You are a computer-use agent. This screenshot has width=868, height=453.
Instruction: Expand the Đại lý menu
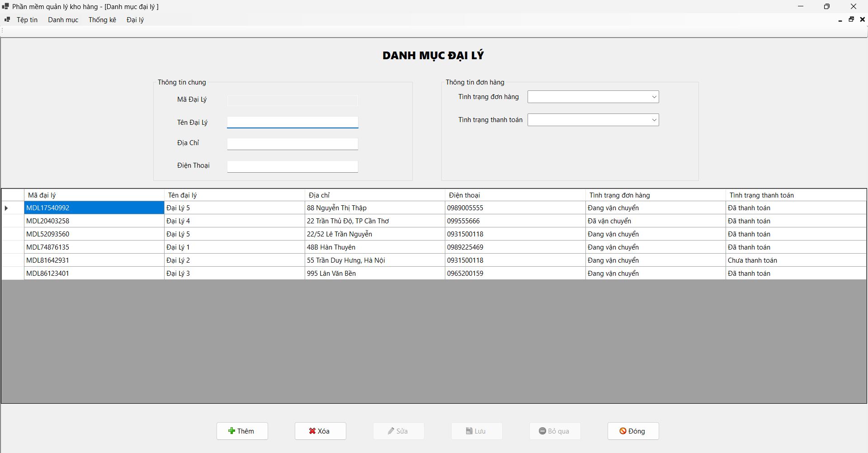[135, 19]
